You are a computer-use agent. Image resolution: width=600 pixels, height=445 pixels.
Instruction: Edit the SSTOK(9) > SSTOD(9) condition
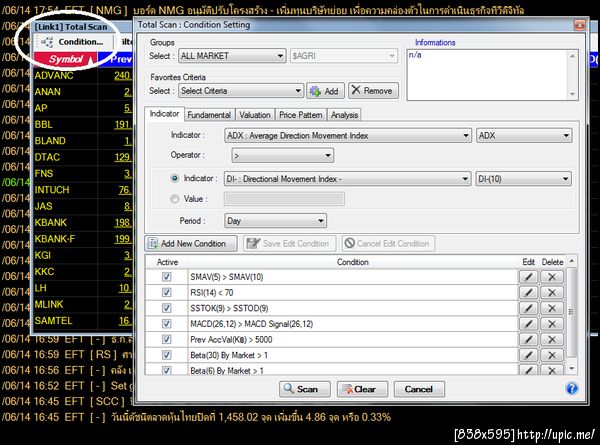tap(528, 308)
